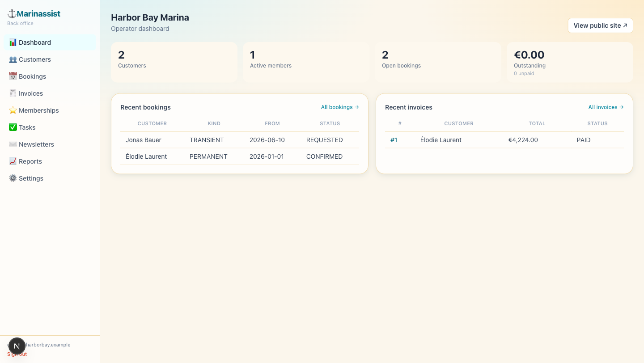Click the FROM column header

pos(272,123)
